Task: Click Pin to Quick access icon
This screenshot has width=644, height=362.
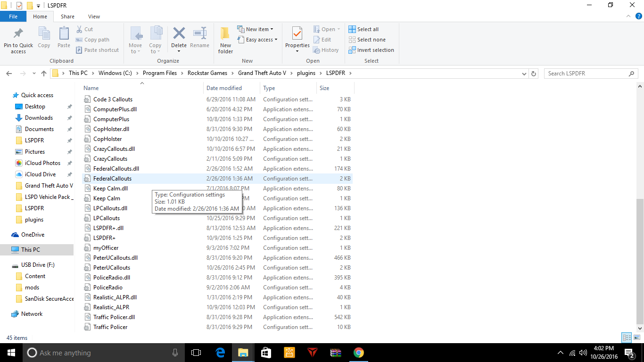Action: 18,34
